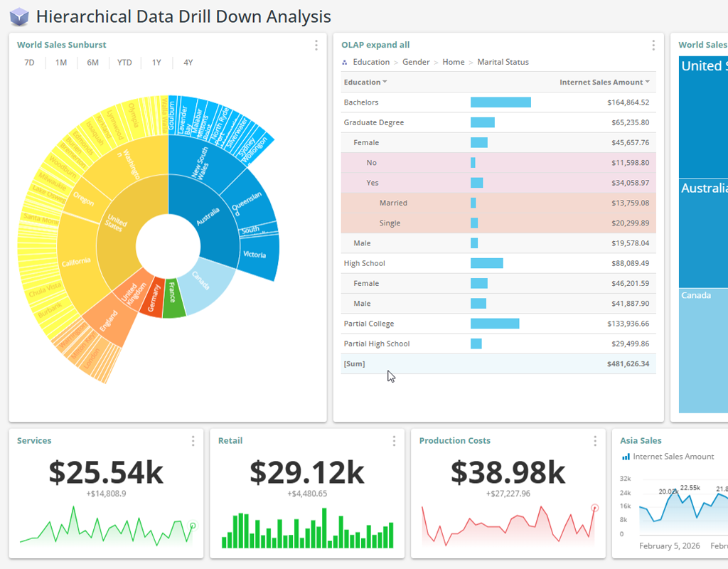
Task: Open World Sales Sunburst kebab menu
Action: pos(316,45)
